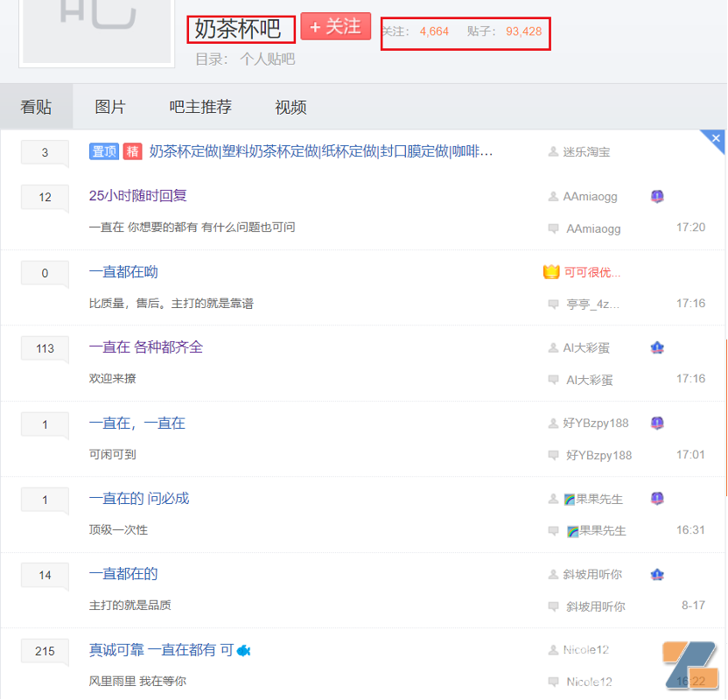
Task: Click the 113 reply count box
Action: (45, 348)
